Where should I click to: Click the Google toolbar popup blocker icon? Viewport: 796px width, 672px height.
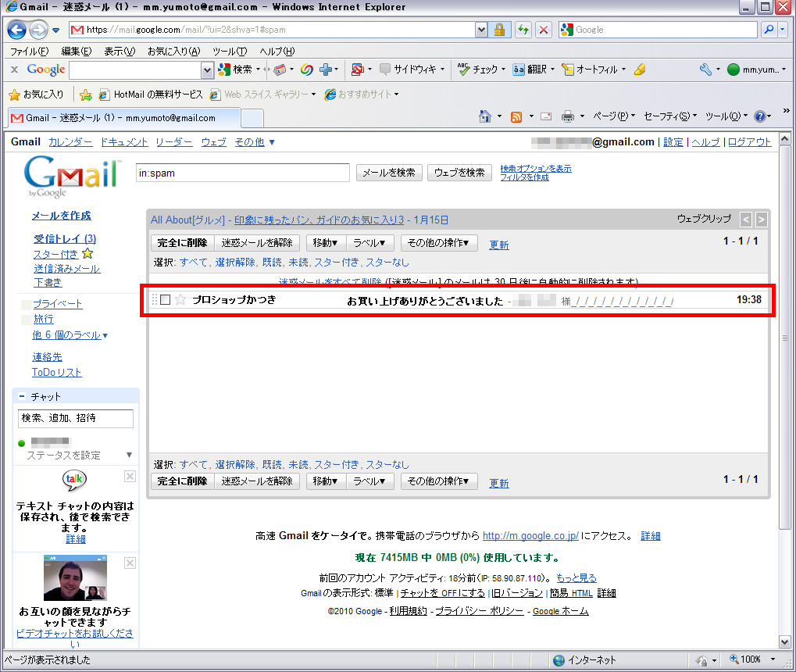pos(358,70)
